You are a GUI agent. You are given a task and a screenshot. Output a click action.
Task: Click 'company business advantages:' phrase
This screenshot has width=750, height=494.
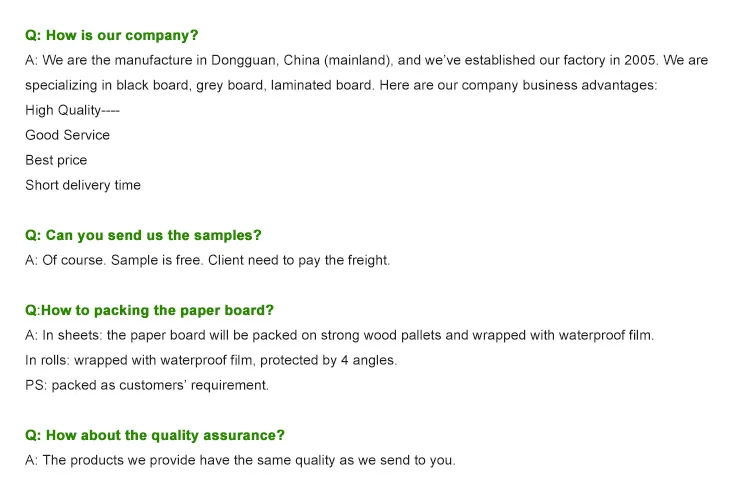pyautogui.click(x=559, y=86)
